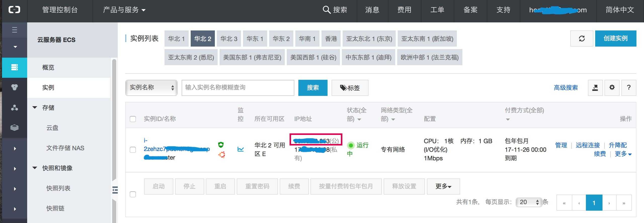Open 工单 in top navigation
The height and width of the screenshot is (223, 644).
tap(437, 10)
